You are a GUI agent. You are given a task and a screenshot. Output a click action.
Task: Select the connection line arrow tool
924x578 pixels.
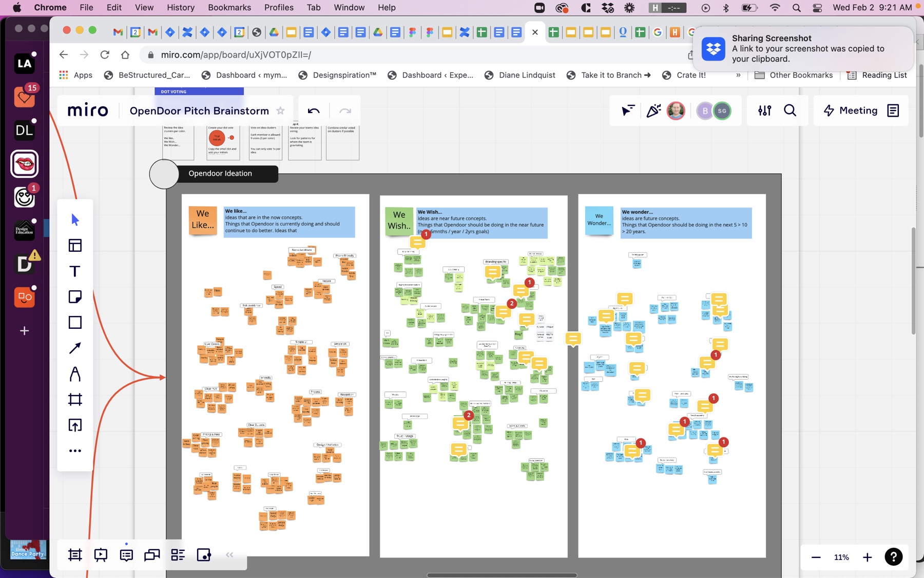pos(75,348)
